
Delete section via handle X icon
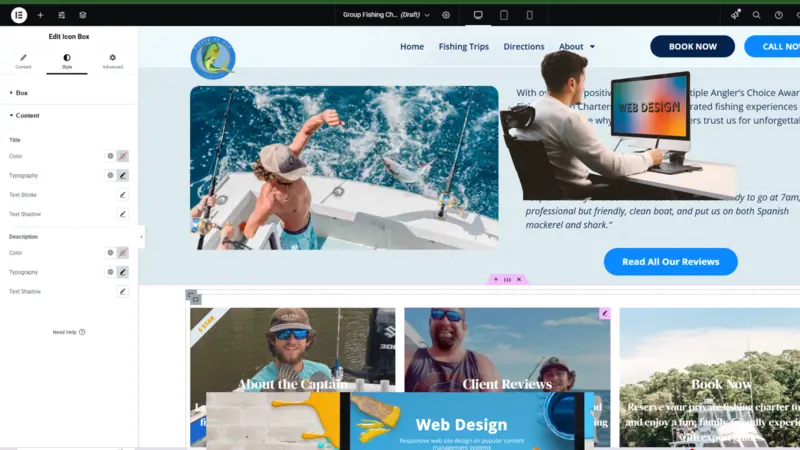click(519, 280)
